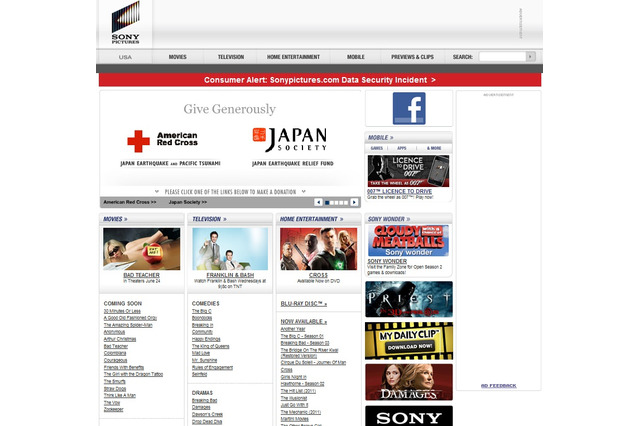
Task: Open the Movies menu
Action: [178, 57]
